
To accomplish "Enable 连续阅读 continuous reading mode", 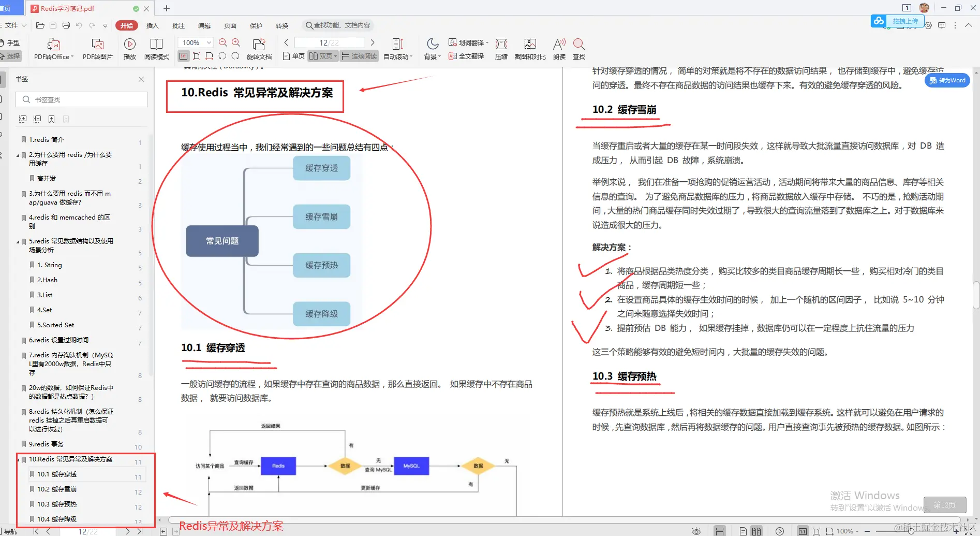I will click(359, 56).
